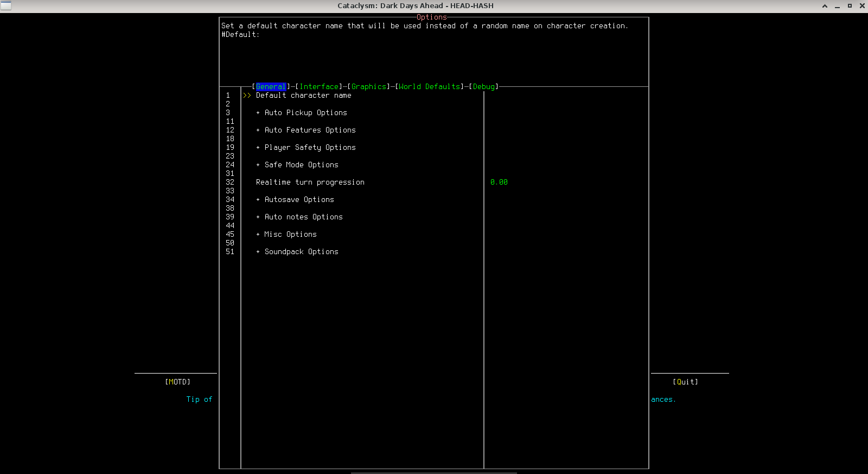Open the window menu icon in title bar
The height and width of the screenshot is (474, 868).
click(6, 5)
